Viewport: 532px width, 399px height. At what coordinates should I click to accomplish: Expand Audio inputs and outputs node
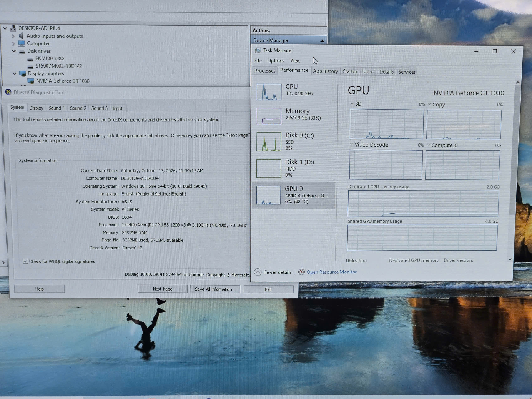(13, 36)
